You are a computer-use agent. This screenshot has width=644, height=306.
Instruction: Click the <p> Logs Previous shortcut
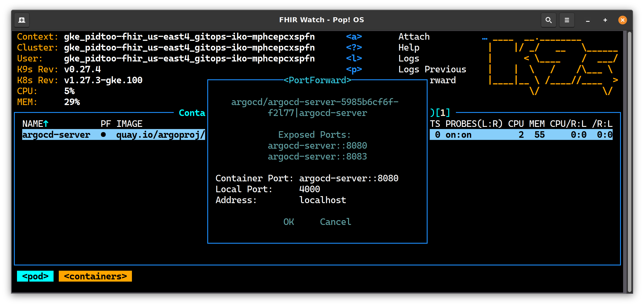click(354, 69)
